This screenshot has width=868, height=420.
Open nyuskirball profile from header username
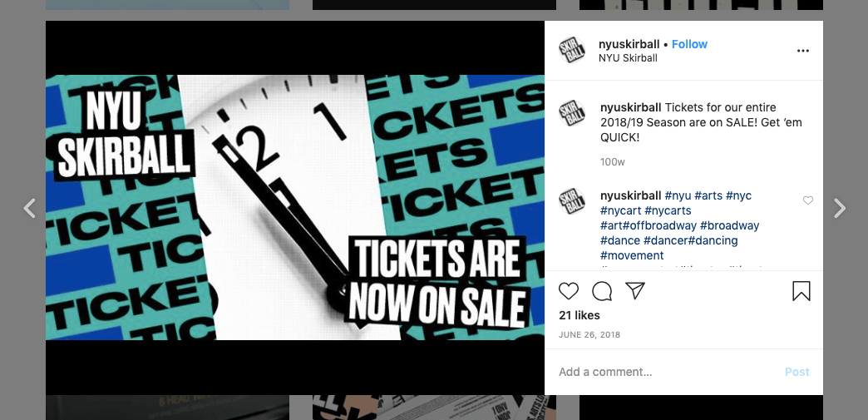point(629,44)
